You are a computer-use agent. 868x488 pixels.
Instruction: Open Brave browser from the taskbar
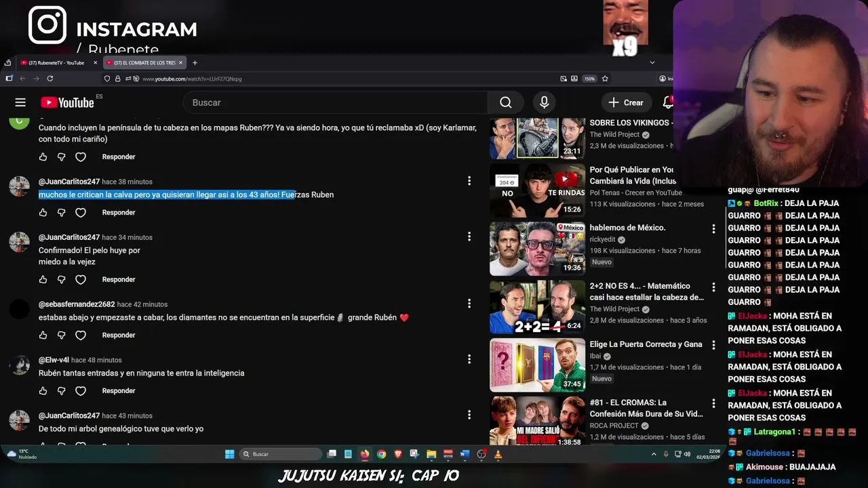point(398,454)
